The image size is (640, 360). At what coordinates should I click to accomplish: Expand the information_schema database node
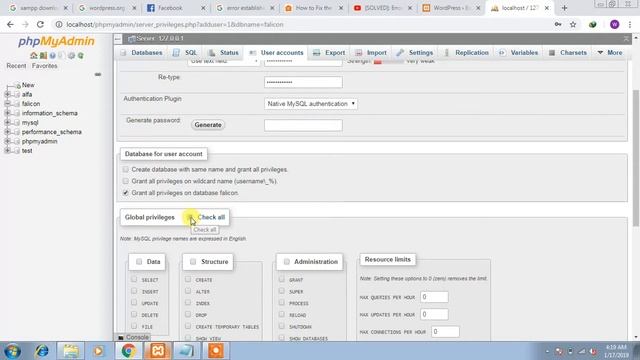7,113
